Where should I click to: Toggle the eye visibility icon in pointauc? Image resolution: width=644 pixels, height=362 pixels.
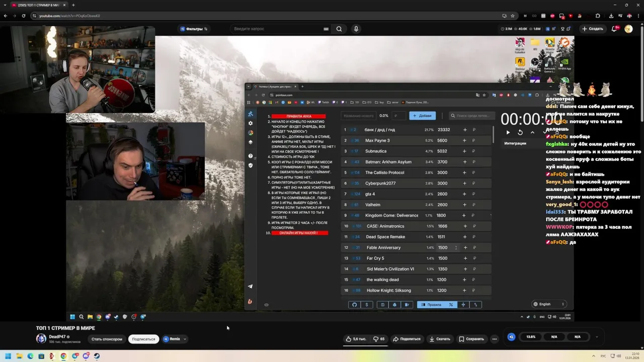click(266, 305)
